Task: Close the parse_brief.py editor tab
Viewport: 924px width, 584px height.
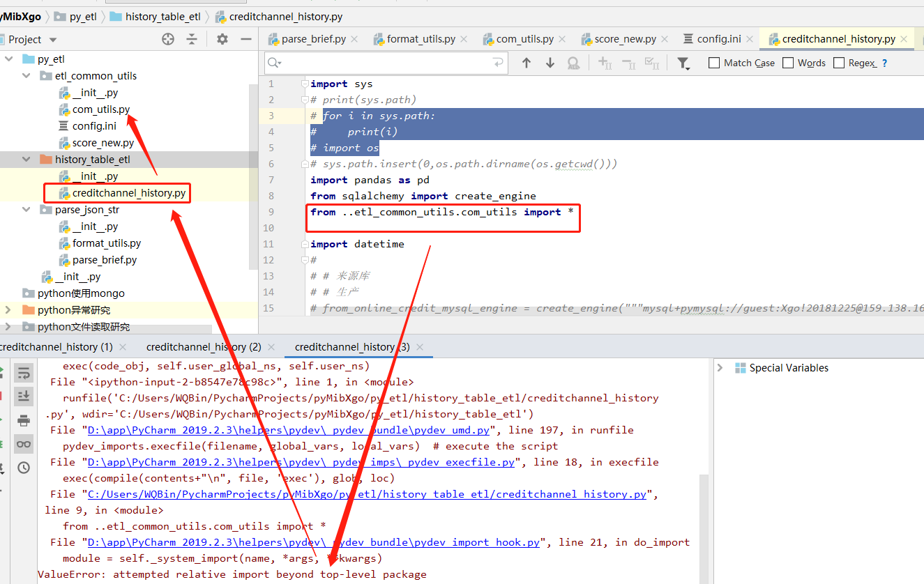Action: coord(354,39)
